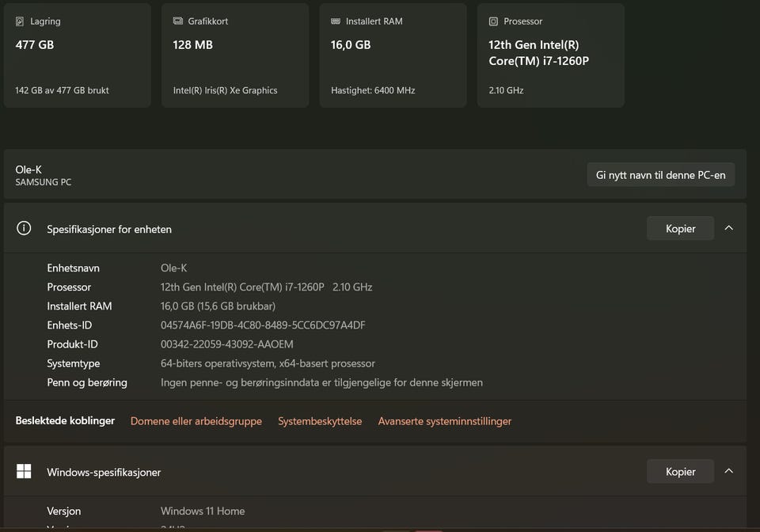760x532 pixels.
Task: Click the 'Windows-spesifikasjoner' header title
Action: coord(104,472)
